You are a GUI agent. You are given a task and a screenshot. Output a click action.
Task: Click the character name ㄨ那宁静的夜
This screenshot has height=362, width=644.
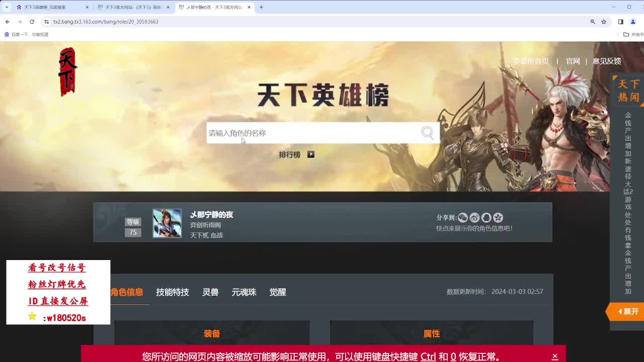[x=211, y=215]
